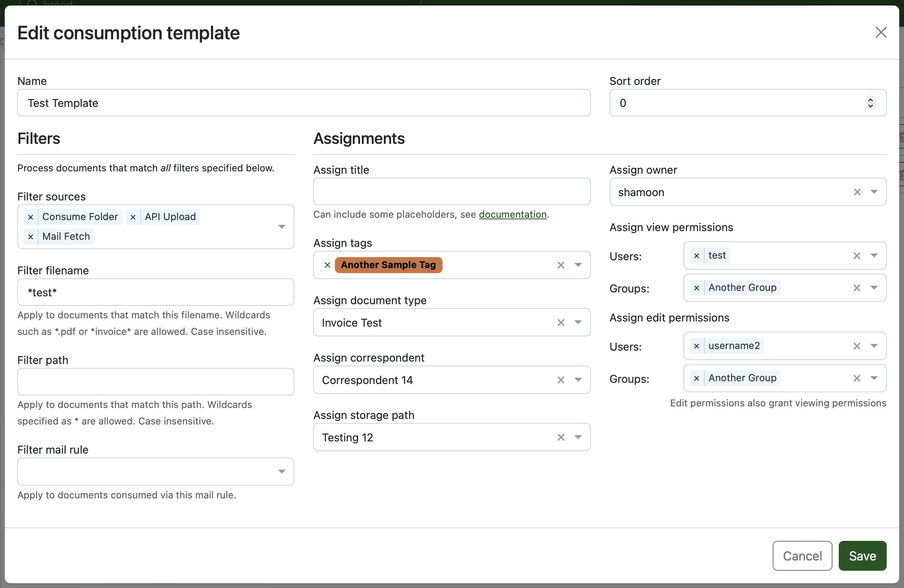Clear the Correspondent 14 selection
Viewport: 904px width, 588px height.
tap(561, 380)
